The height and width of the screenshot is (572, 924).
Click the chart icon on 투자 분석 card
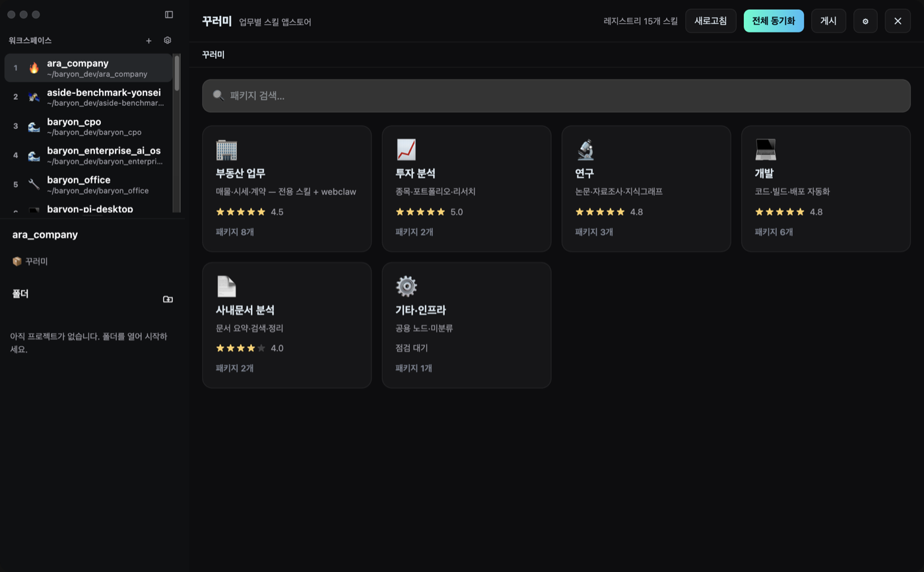coord(406,150)
